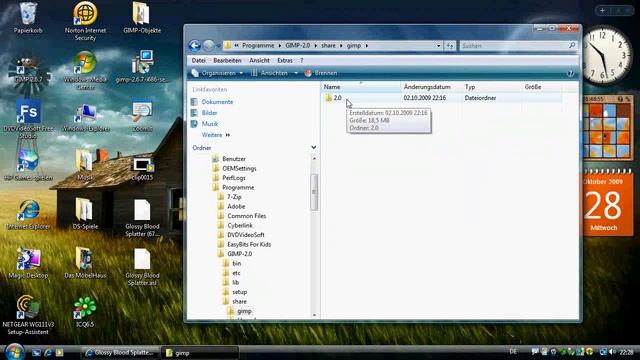Select the DVDVideoSoft Free Studio icon
The height and width of the screenshot is (360, 640).
28,111
